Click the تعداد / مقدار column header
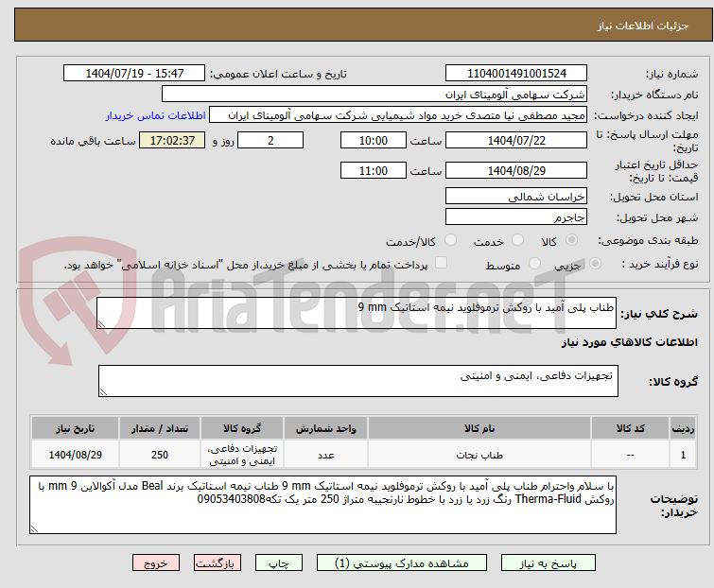714x588 pixels. 160,428
